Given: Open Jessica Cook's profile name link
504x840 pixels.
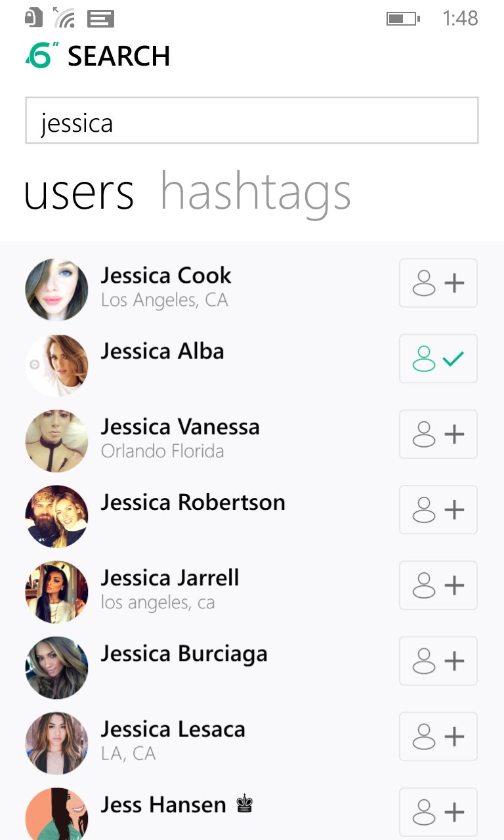Looking at the screenshot, I should [x=166, y=276].
